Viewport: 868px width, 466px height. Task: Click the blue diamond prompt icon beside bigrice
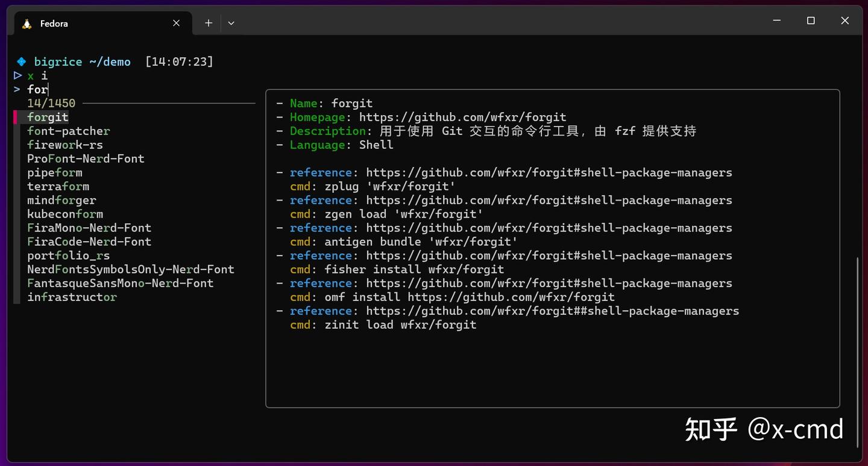pos(22,61)
